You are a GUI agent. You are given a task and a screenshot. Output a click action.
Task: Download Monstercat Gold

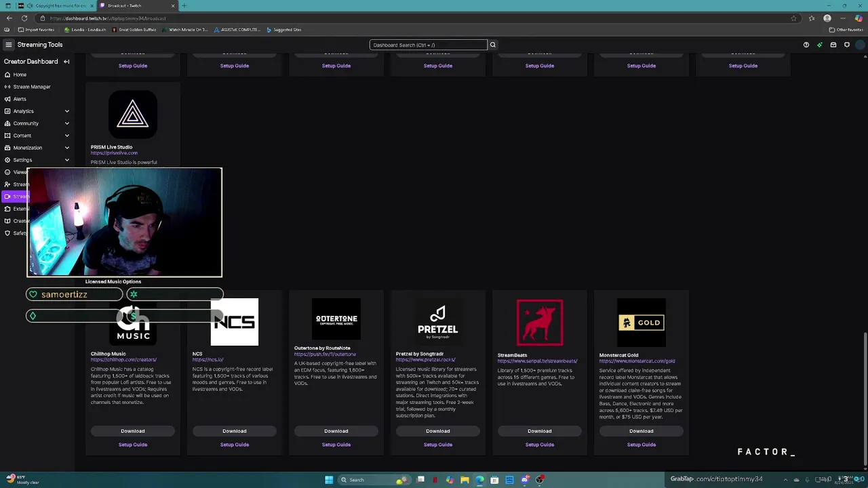(x=642, y=431)
